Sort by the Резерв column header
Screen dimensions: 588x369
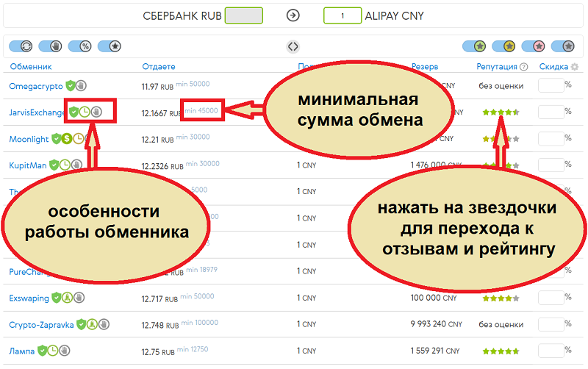[x=425, y=67]
